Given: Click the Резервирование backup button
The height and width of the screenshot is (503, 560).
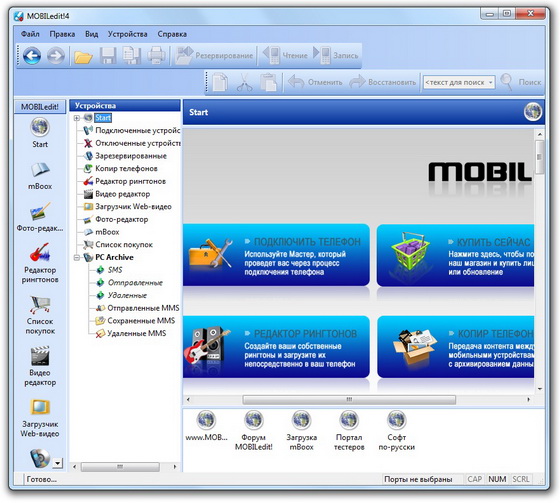Looking at the screenshot, I should [214, 55].
